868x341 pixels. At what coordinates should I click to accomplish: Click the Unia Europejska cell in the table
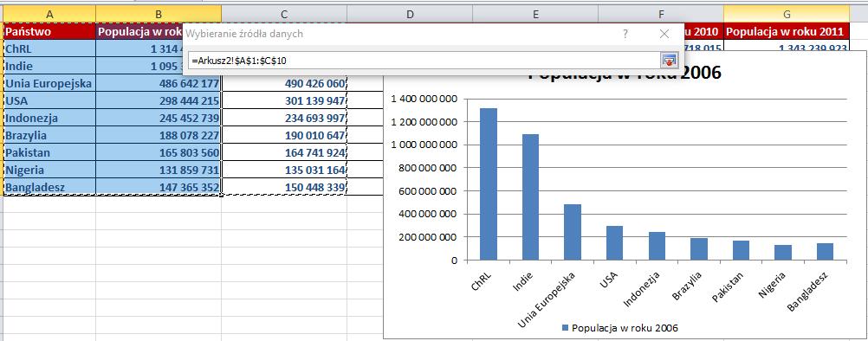50,83
